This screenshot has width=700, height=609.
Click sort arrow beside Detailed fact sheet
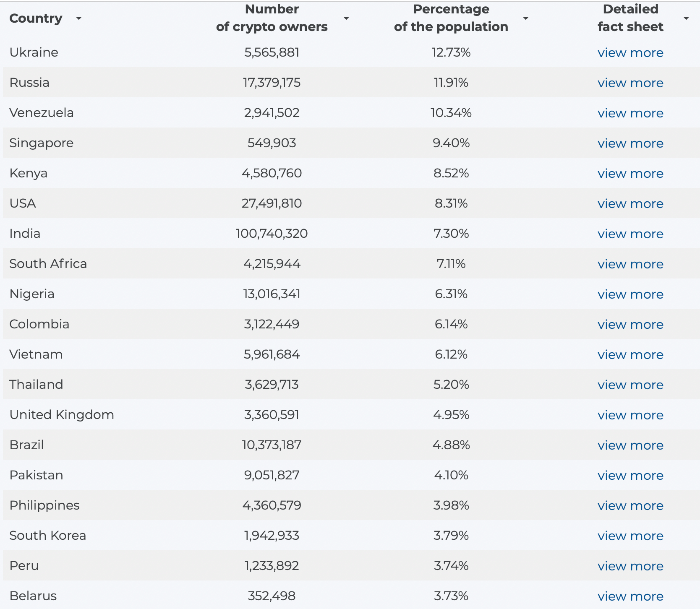click(686, 18)
